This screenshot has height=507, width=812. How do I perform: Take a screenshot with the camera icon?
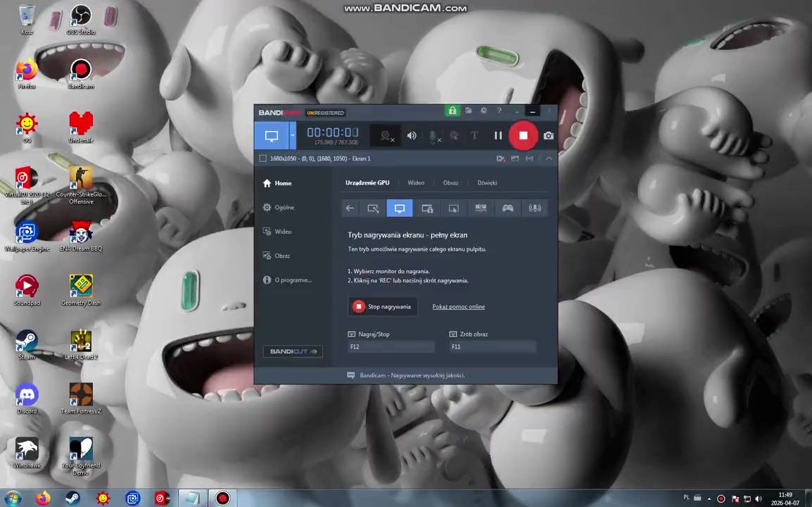click(x=548, y=136)
